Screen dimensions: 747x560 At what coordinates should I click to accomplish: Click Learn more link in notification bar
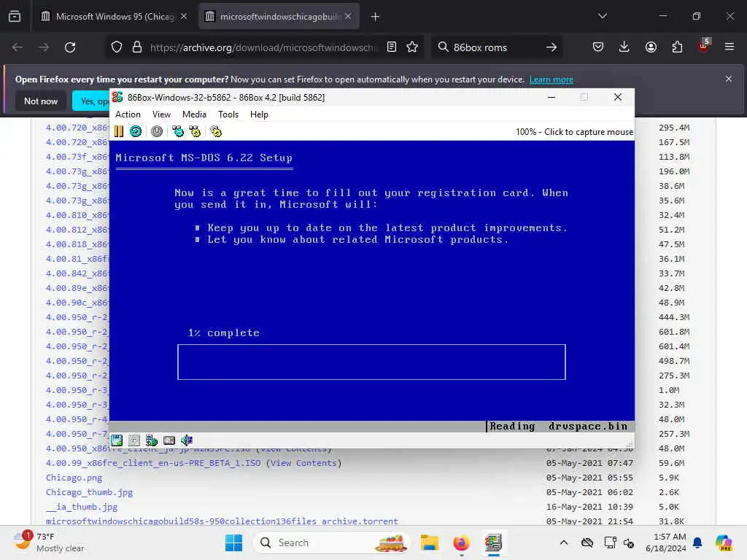551,79
